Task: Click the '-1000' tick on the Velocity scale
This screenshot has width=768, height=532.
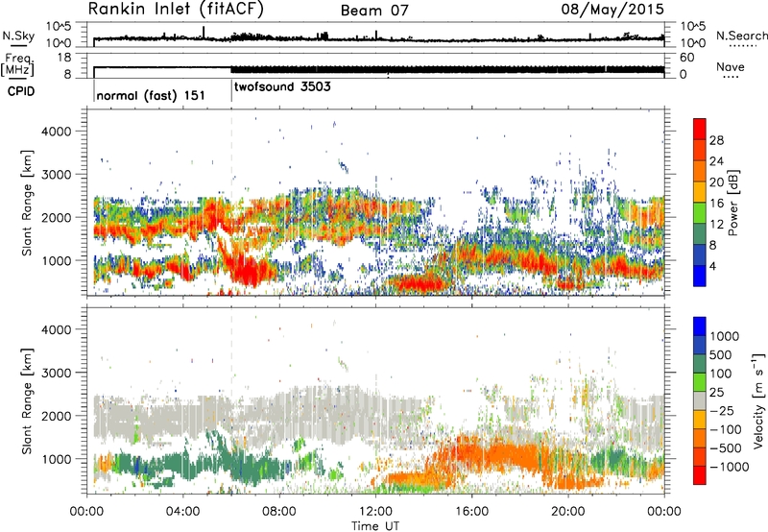Action: pos(729,467)
